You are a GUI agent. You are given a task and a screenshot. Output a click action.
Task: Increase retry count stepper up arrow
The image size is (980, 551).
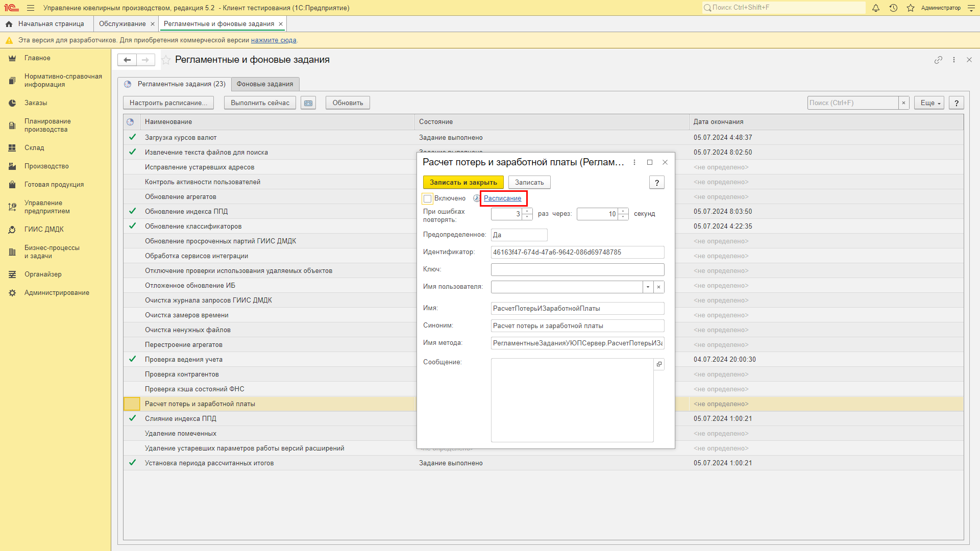click(527, 211)
